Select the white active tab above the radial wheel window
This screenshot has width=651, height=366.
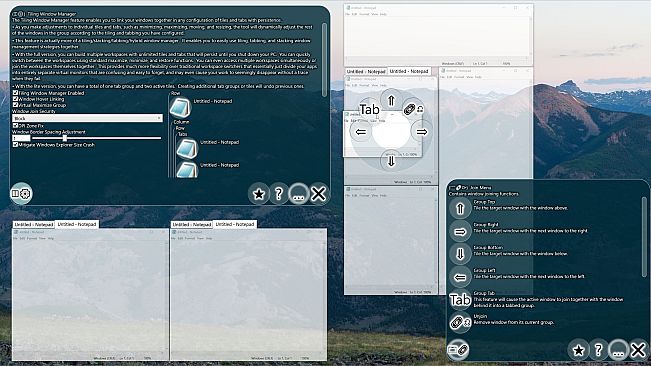[409, 71]
